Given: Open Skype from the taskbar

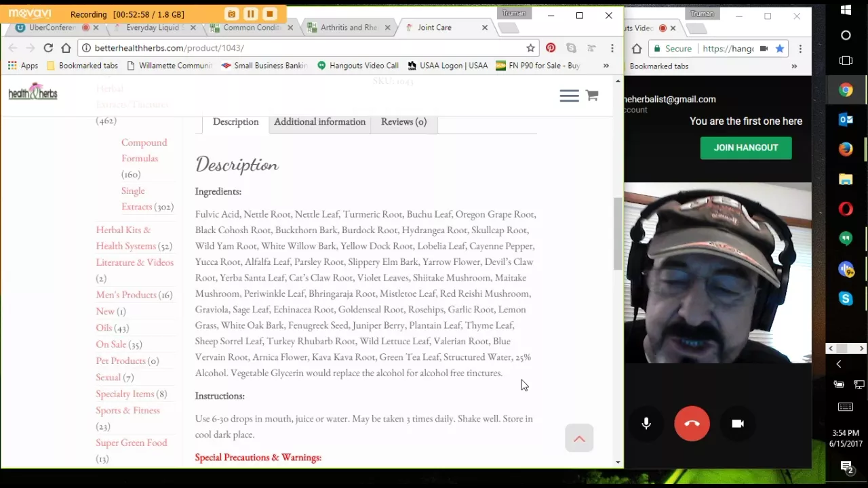Looking at the screenshot, I should pos(846,298).
